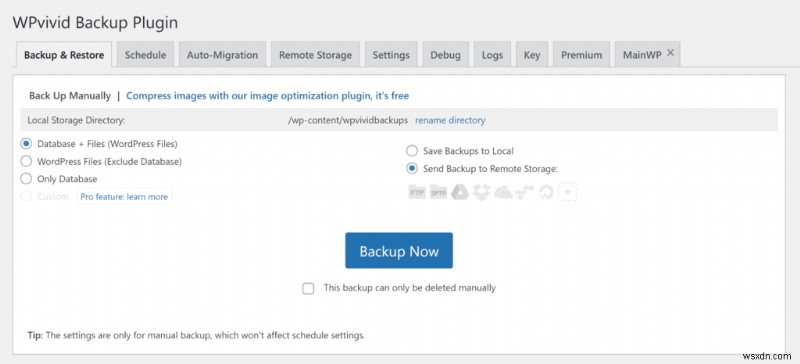Close the MainWP tab with the X

click(670, 53)
